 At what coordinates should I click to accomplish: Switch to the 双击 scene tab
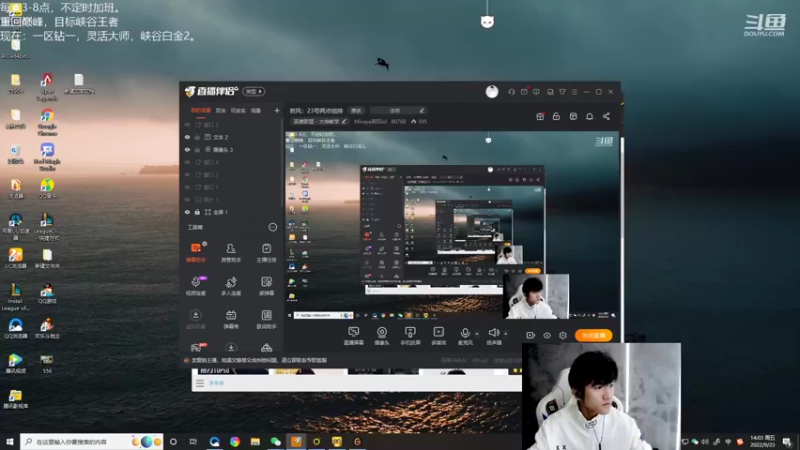coord(221,110)
